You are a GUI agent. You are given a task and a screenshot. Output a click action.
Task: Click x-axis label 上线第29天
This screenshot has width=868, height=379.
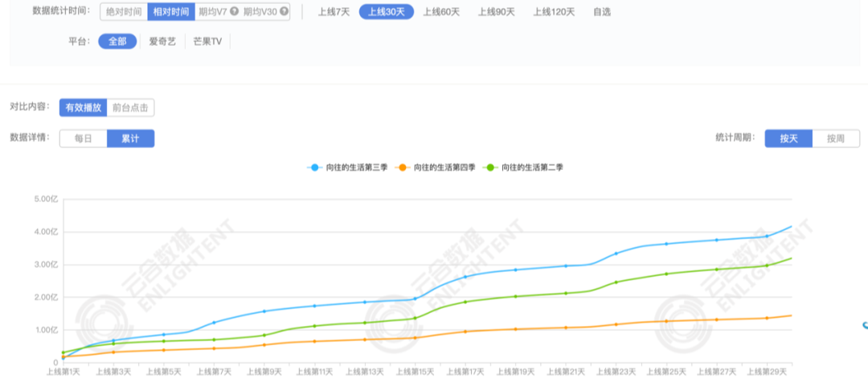[x=767, y=371]
